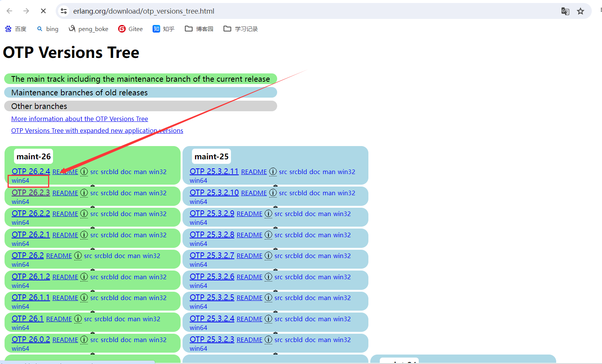Viewport: 602px width, 364px height.
Task: Open README for OTP 25.3.2.10
Action: tap(254, 193)
